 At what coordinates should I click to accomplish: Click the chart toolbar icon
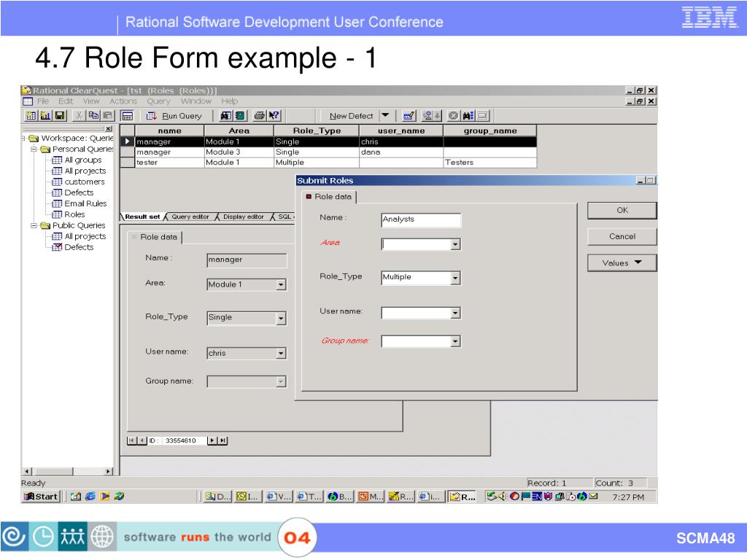click(45, 116)
